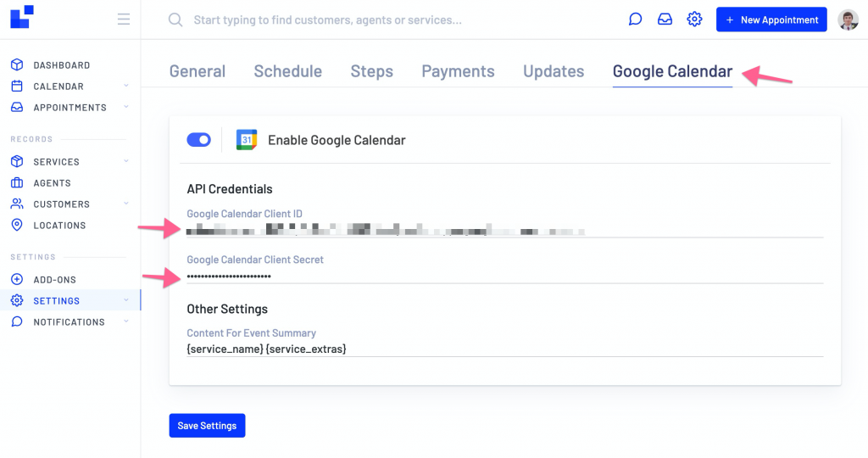Viewport: 868px width, 458px height.
Task: Select the Google Calendar tab
Action: coord(672,71)
